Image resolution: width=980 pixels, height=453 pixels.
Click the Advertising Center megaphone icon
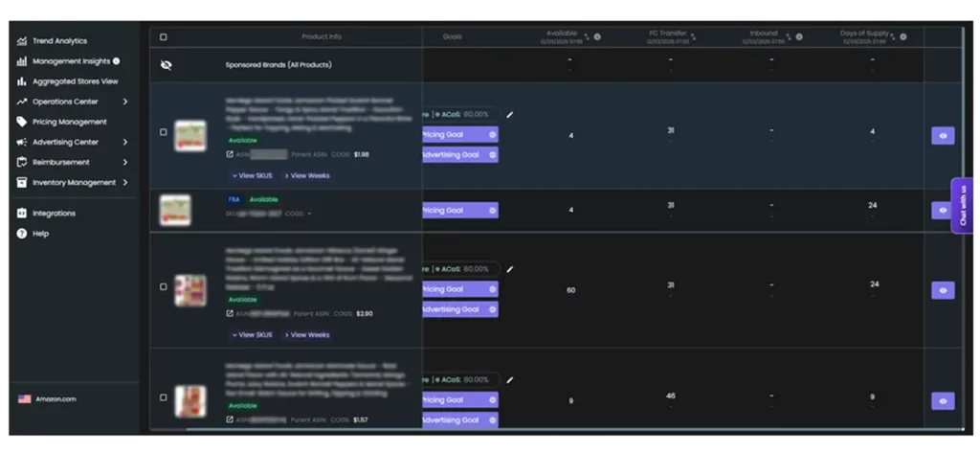[x=22, y=142]
